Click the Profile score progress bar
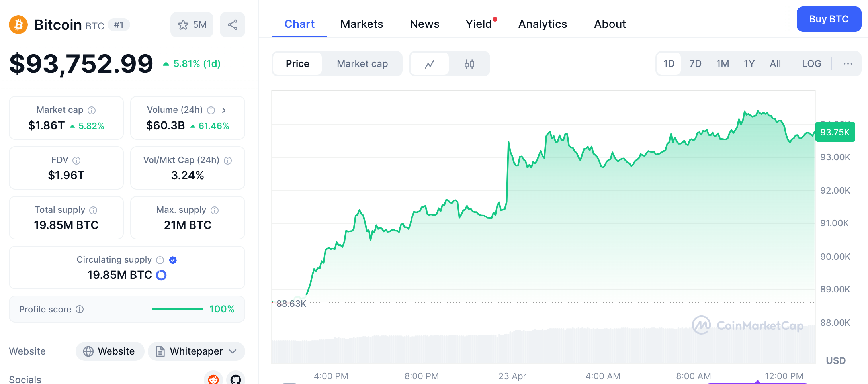868x384 pixels. click(x=177, y=309)
